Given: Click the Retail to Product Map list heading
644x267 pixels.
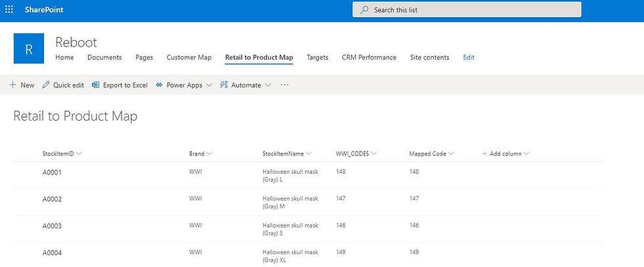Looking at the screenshot, I should [x=75, y=117].
